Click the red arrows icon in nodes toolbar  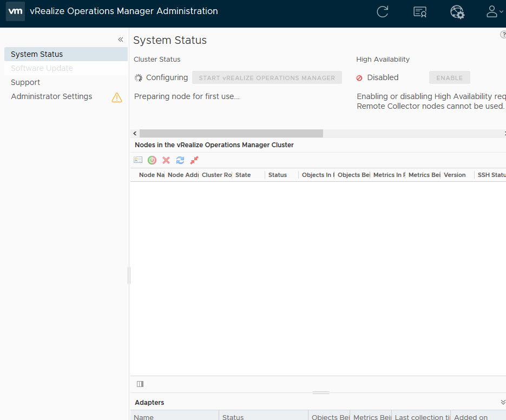pyautogui.click(x=194, y=160)
